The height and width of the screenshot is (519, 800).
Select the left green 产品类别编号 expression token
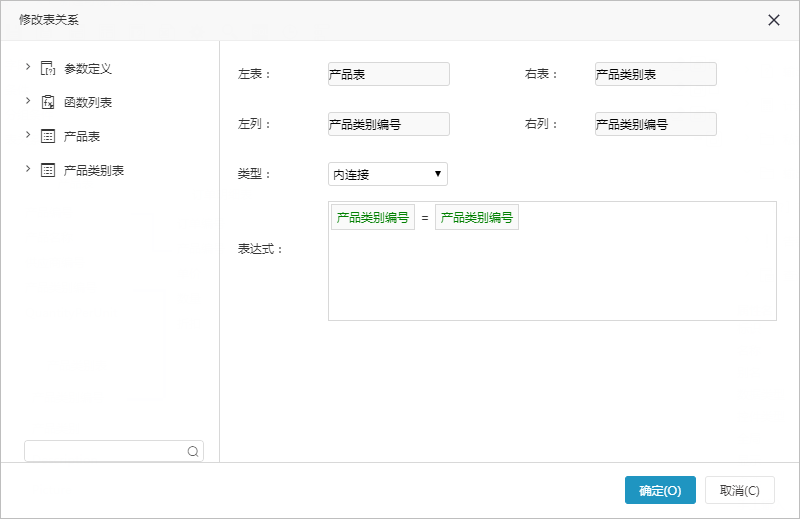pyautogui.click(x=373, y=217)
